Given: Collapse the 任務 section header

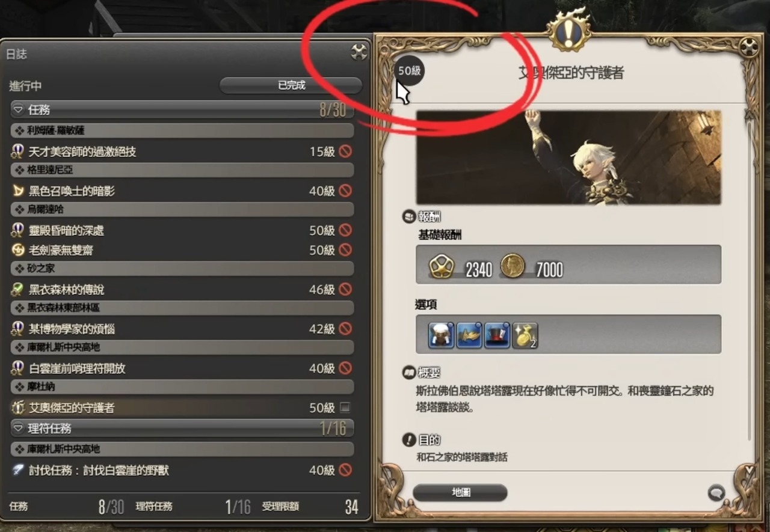Looking at the screenshot, I should (182, 110).
